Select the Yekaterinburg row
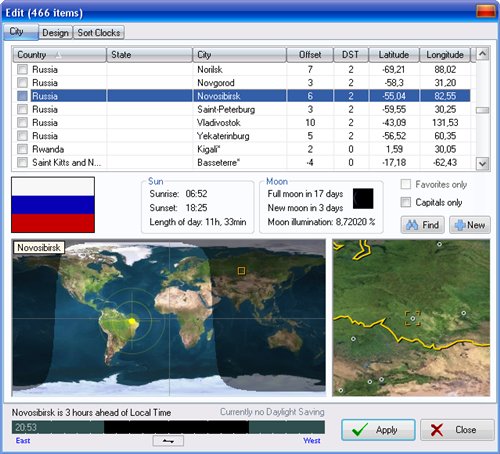The image size is (500, 454). tap(244, 136)
